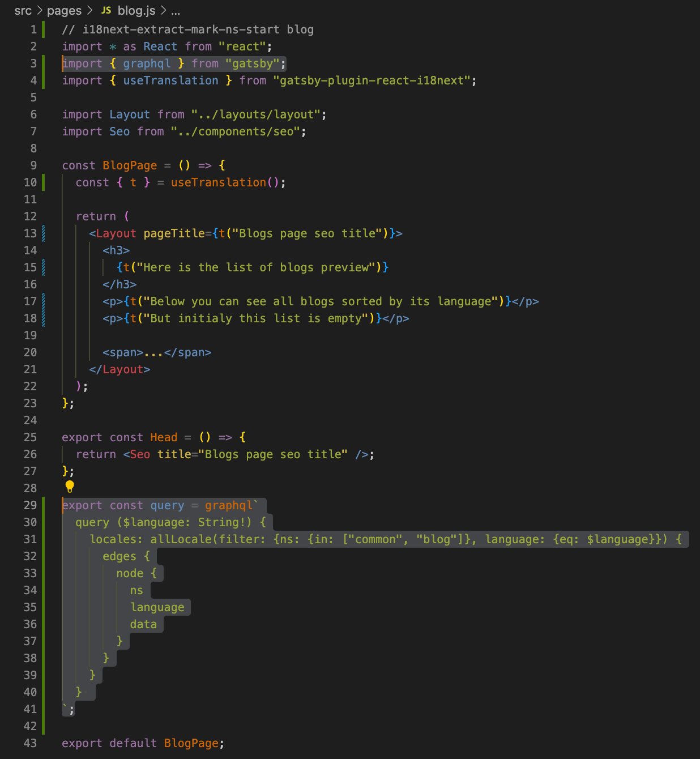
Task: Click the Layout import name on line 6
Action: click(130, 114)
